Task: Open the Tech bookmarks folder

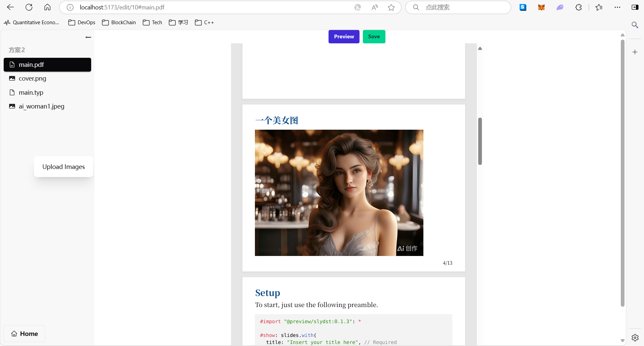Action: coord(152,23)
